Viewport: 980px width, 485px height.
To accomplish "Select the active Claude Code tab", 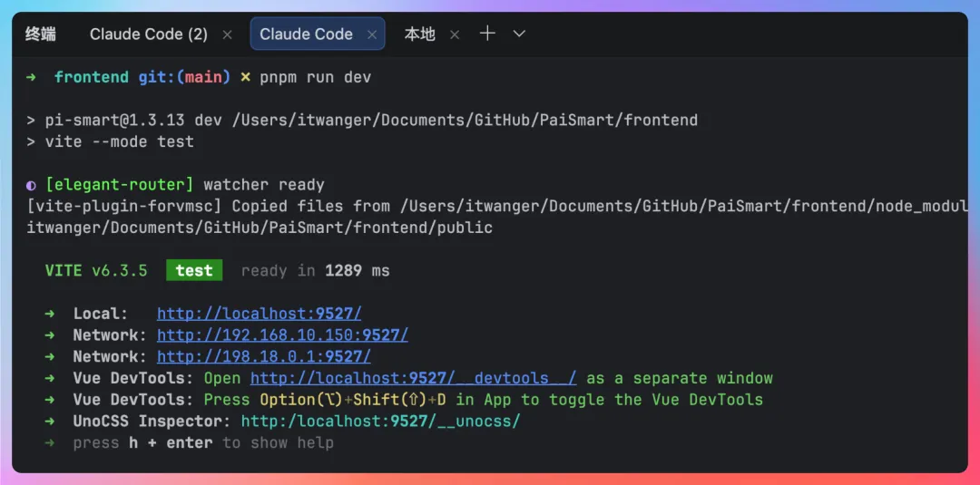I will point(306,34).
